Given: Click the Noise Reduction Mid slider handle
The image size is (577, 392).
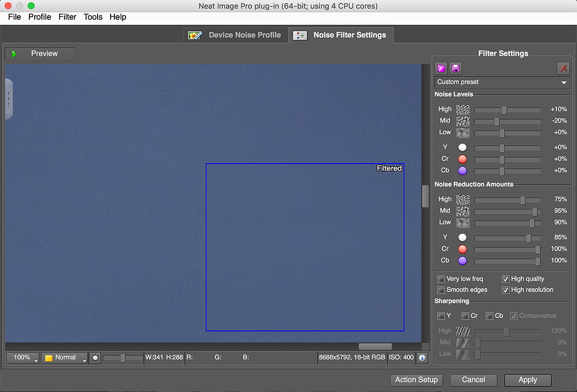Looking at the screenshot, I should click(x=535, y=212).
